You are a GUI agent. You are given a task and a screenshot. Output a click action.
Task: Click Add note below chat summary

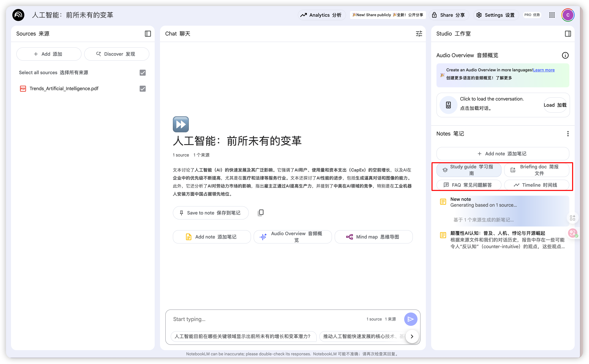pos(211,237)
